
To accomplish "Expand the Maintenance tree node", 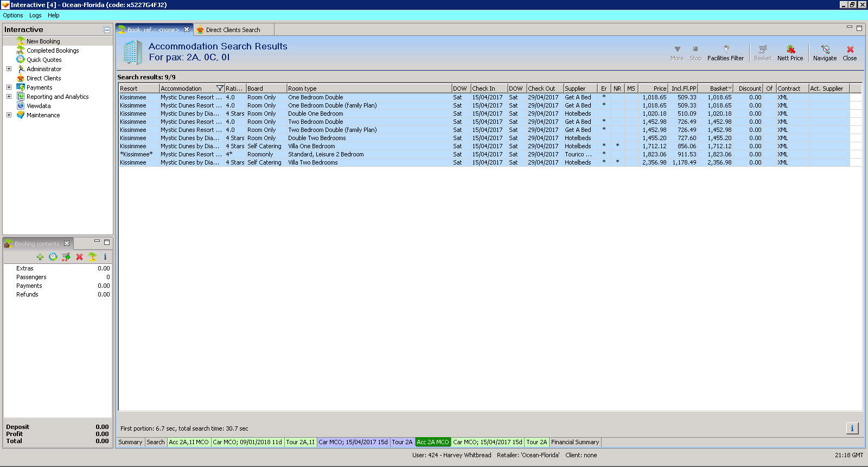I will [x=9, y=115].
